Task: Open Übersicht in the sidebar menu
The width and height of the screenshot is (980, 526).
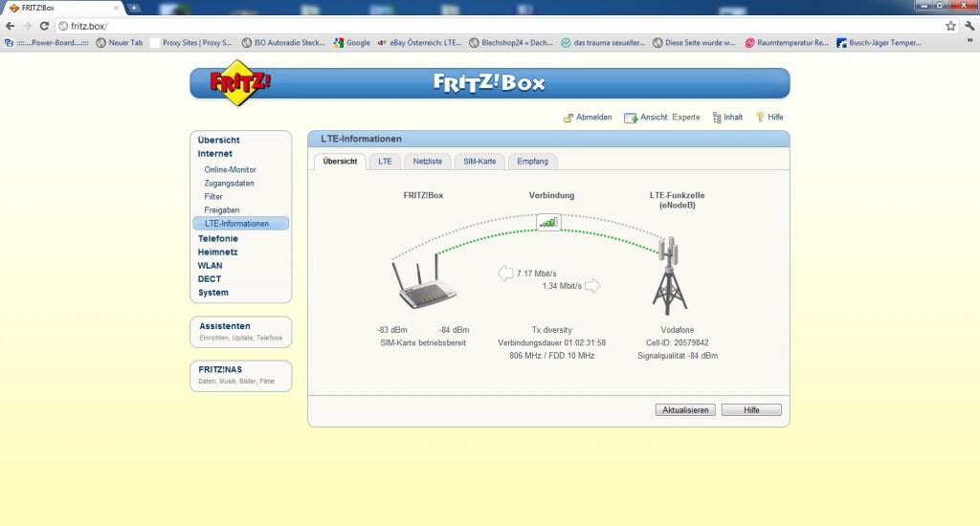Action: [x=219, y=140]
